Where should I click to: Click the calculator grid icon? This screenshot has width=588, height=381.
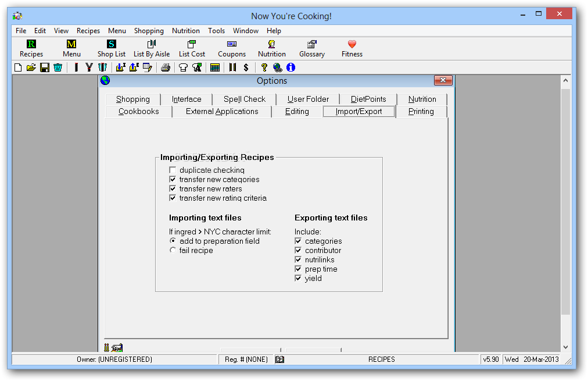tap(215, 67)
